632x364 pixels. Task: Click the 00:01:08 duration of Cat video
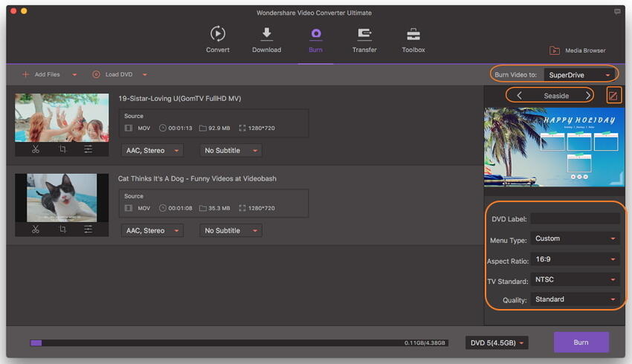[x=180, y=208]
